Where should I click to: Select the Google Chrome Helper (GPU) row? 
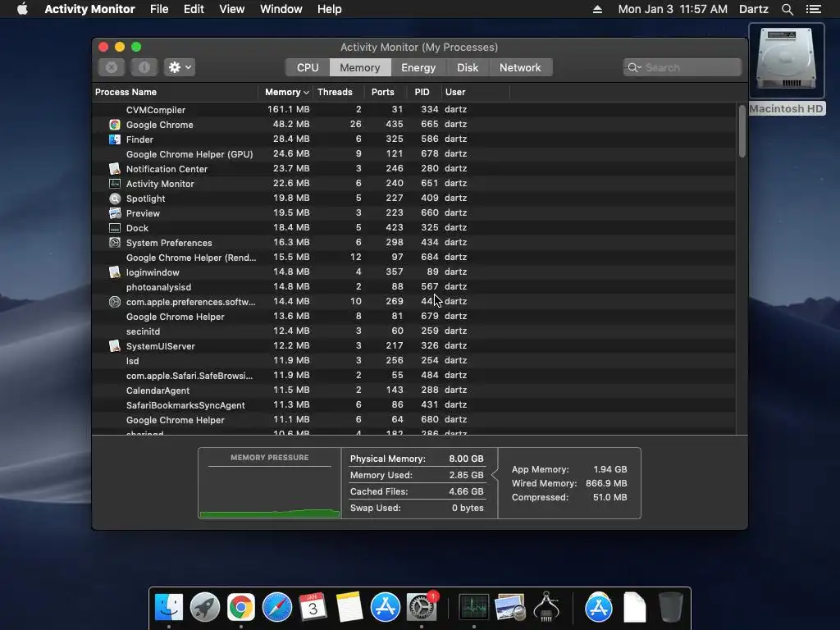click(414, 153)
